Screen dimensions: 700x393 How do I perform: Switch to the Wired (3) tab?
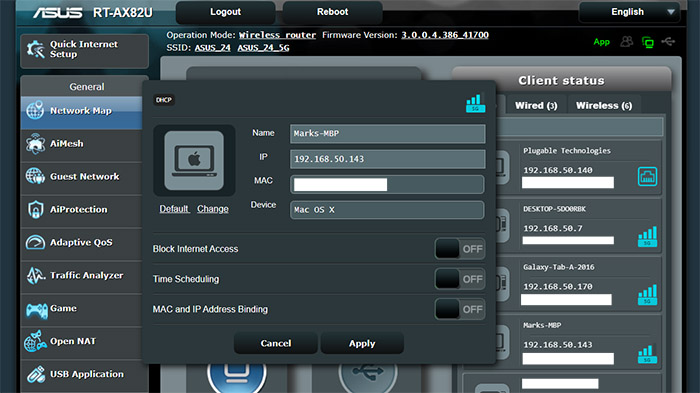(x=536, y=105)
